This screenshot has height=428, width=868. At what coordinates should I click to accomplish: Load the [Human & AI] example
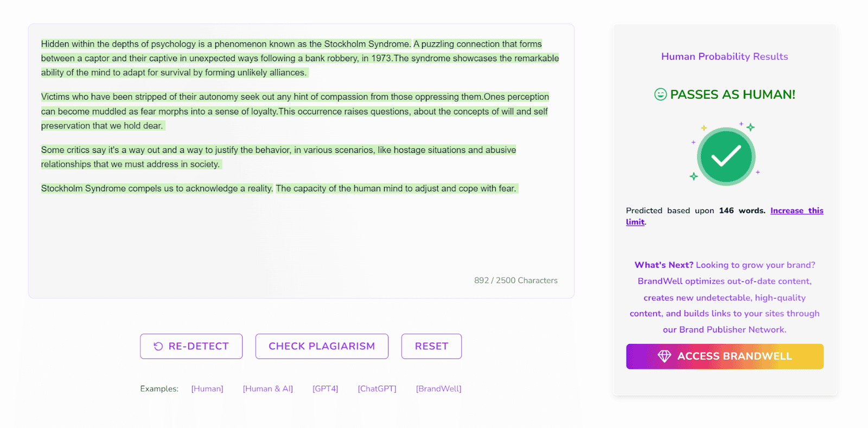267,388
